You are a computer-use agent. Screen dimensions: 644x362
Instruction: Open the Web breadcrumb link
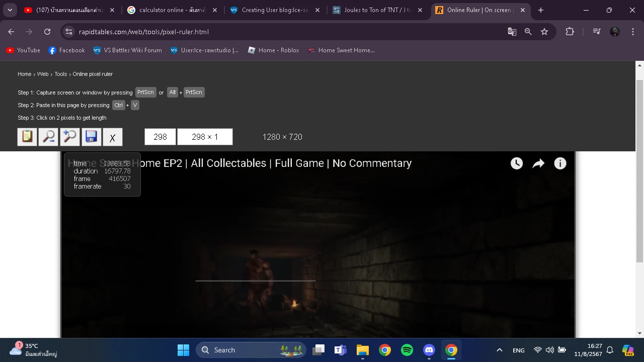tap(43, 74)
